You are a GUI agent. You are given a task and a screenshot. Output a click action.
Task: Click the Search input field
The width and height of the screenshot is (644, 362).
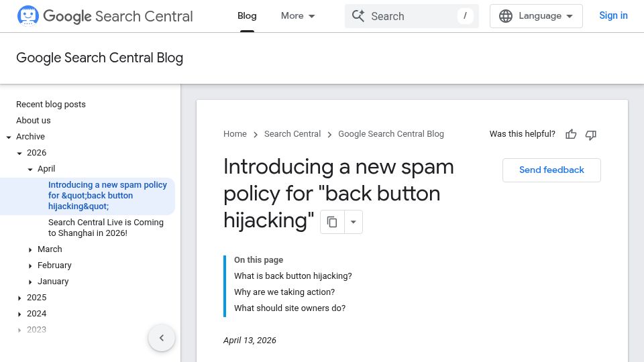(411, 16)
